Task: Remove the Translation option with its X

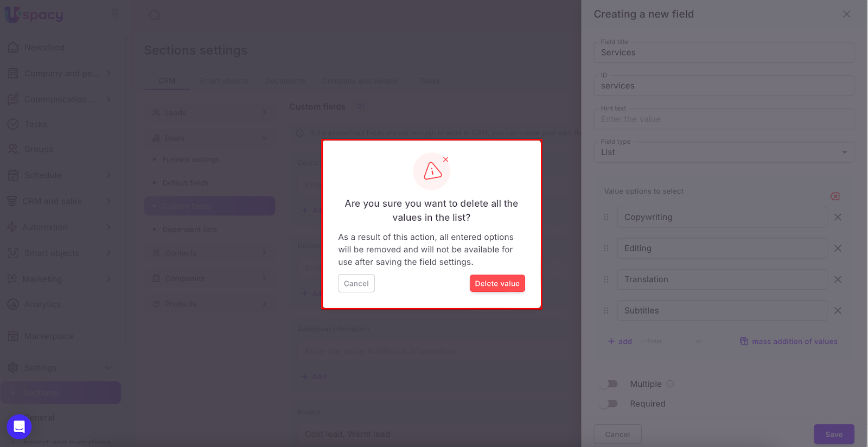Action: [x=838, y=279]
